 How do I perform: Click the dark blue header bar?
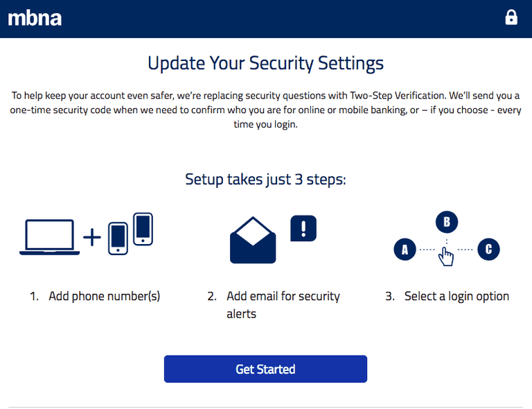click(277, 18)
